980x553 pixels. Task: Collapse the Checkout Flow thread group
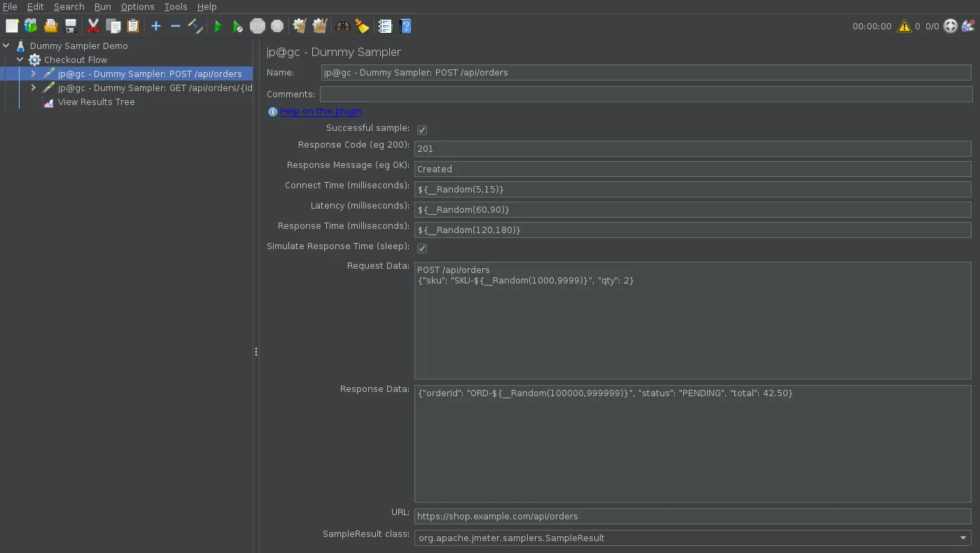point(20,59)
